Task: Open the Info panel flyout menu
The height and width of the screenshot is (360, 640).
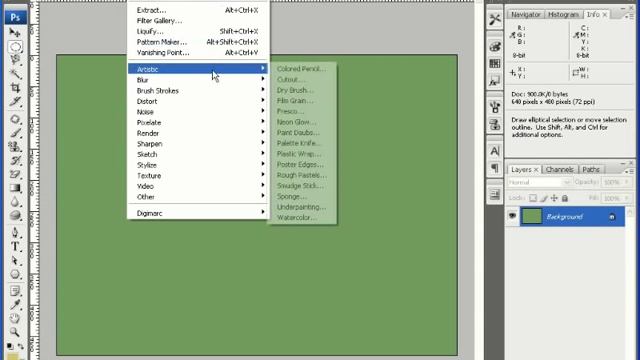Action: [x=629, y=16]
